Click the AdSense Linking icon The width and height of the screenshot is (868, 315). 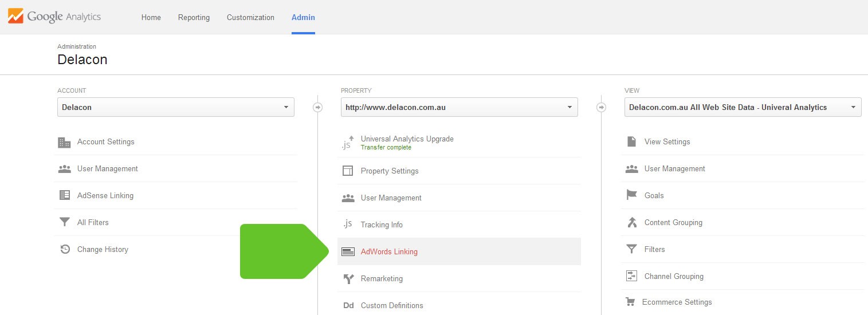click(x=65, y=195)
